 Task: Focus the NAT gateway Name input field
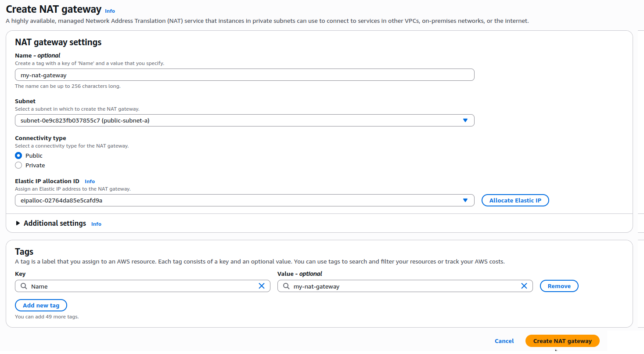tap(245, 75)
